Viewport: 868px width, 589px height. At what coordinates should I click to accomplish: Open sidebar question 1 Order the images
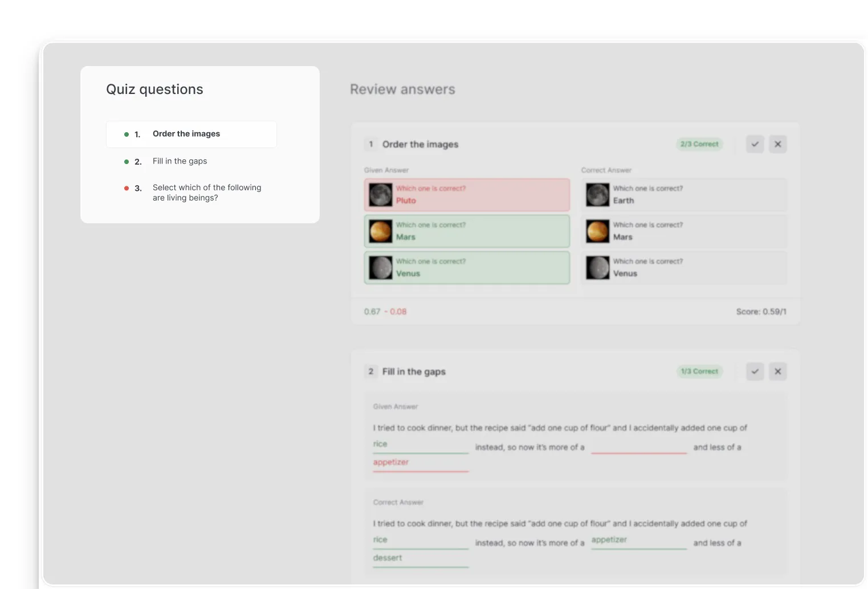click(x=191, y=134)
